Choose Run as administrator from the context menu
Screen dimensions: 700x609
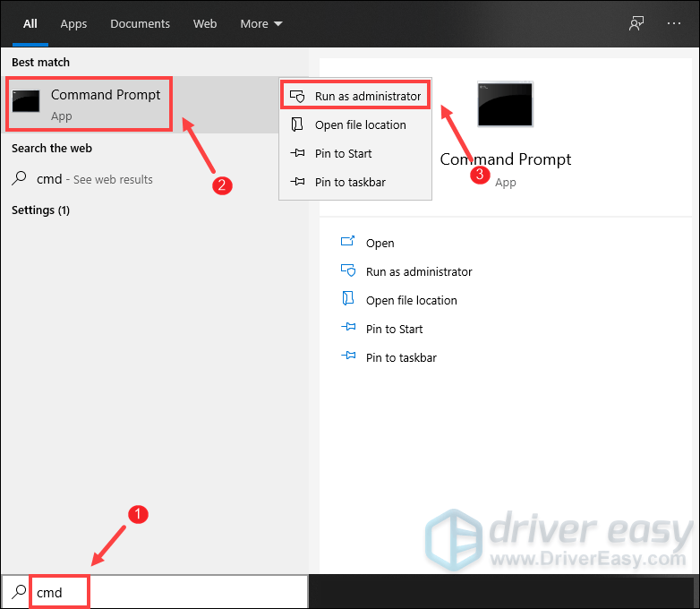(x=367, y=97)
